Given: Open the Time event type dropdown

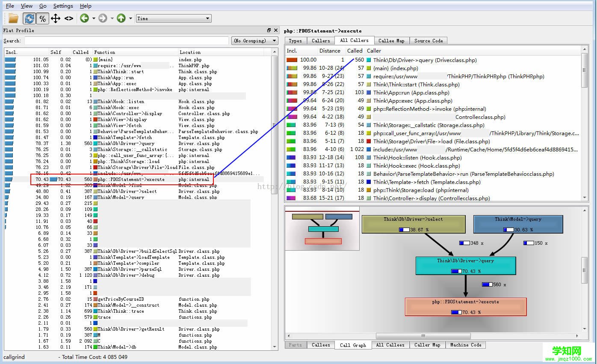Looking at the screenshot, I should pos(174,18).
